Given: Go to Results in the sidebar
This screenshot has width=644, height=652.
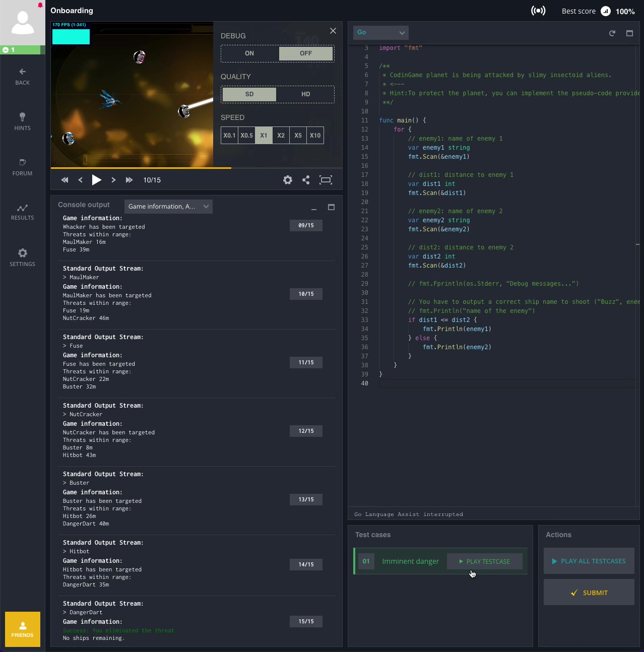Looking at the screenshot, I should pyautogui.click(x=22, y=212).
